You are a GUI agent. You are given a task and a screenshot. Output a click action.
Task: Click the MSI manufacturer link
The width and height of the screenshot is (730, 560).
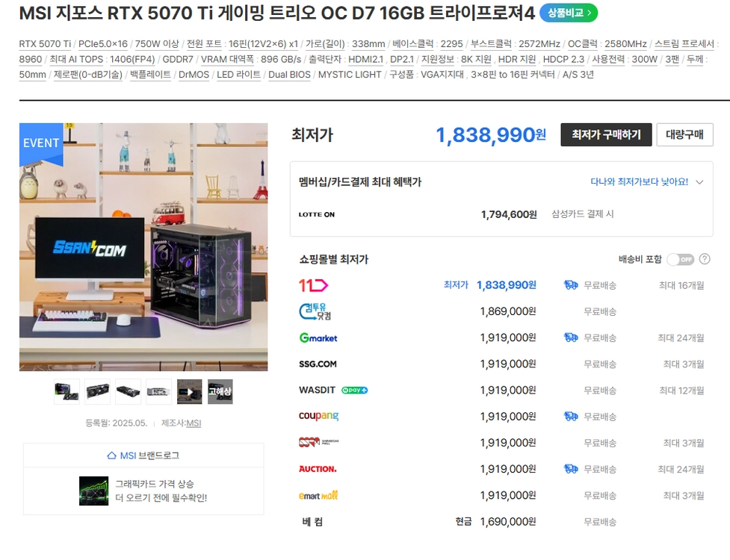(194, 423)
